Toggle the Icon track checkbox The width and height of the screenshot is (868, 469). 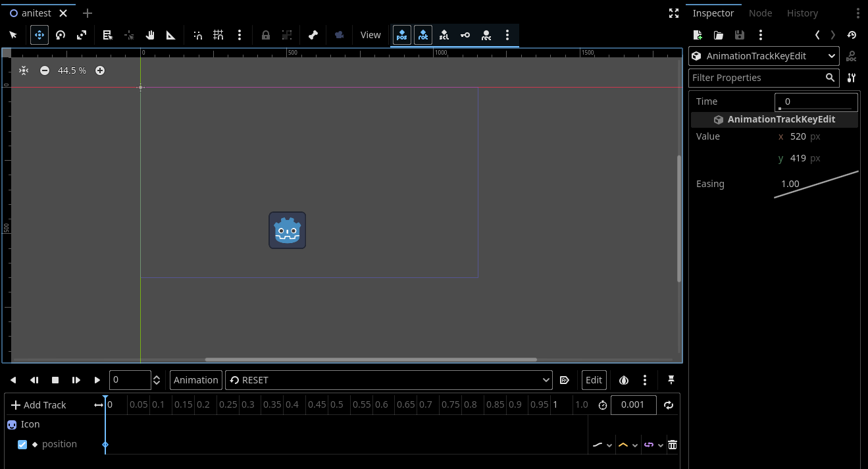11,424
